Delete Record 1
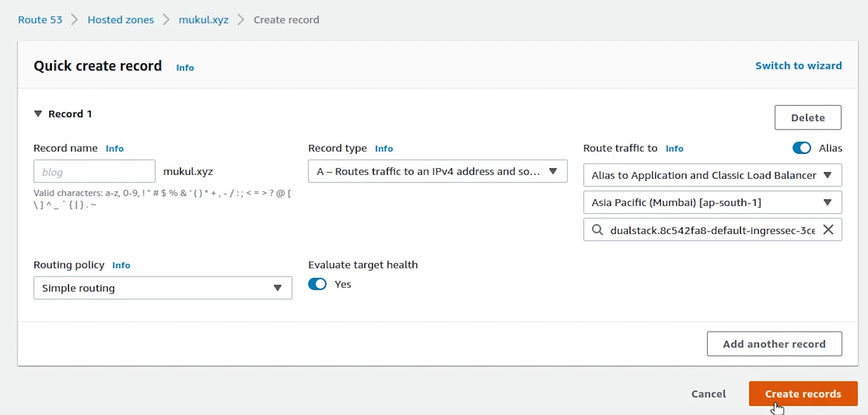This screenshot has width=868, height=415. click(x=808, y=117)
